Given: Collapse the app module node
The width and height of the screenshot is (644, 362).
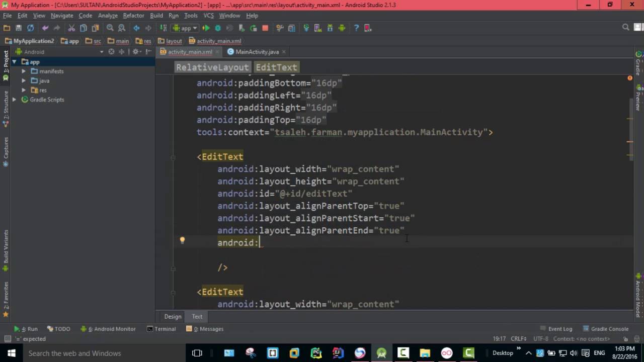Looking at the screenshot, I should 15,62.
